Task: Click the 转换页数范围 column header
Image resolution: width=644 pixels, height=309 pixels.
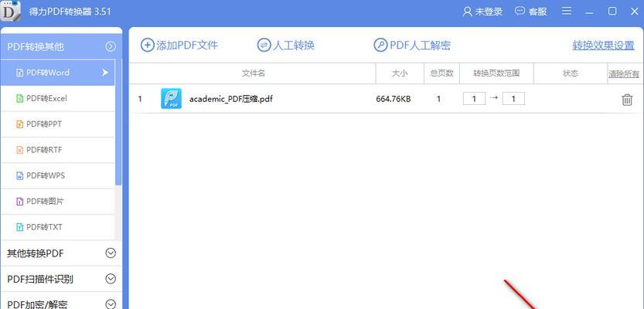Action: [496, 73]
